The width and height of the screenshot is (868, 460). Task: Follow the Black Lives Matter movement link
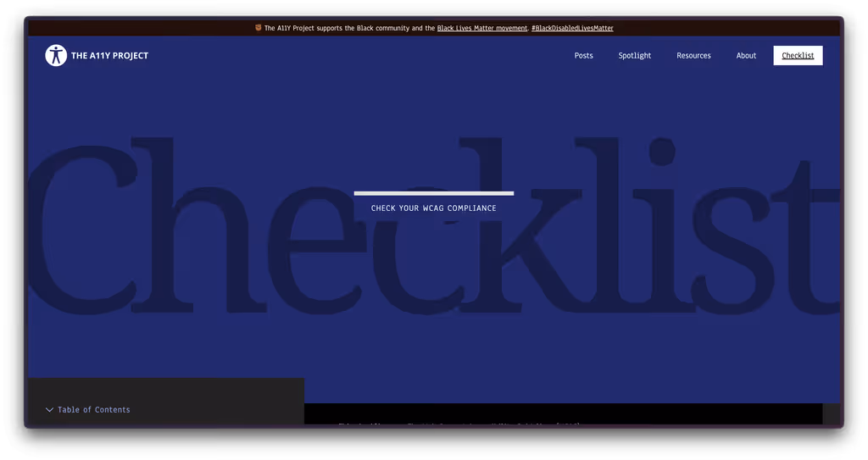coord(481,28)
